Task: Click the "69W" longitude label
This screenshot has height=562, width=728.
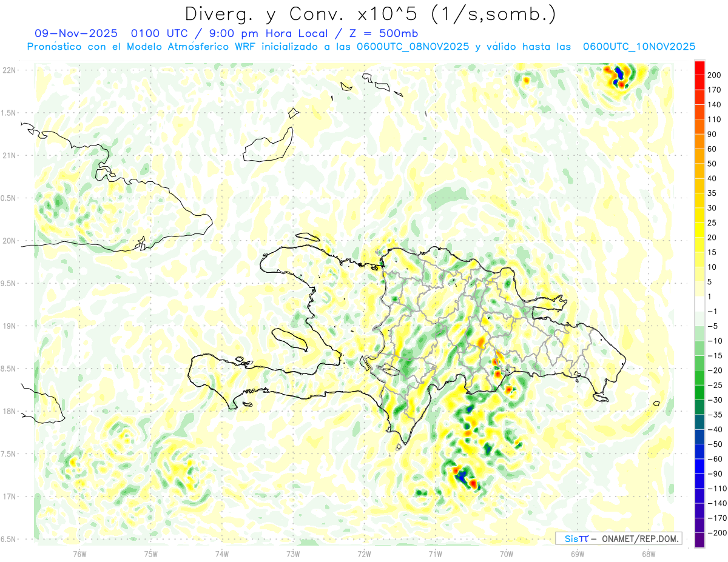Action: click(x=578, y=554)
